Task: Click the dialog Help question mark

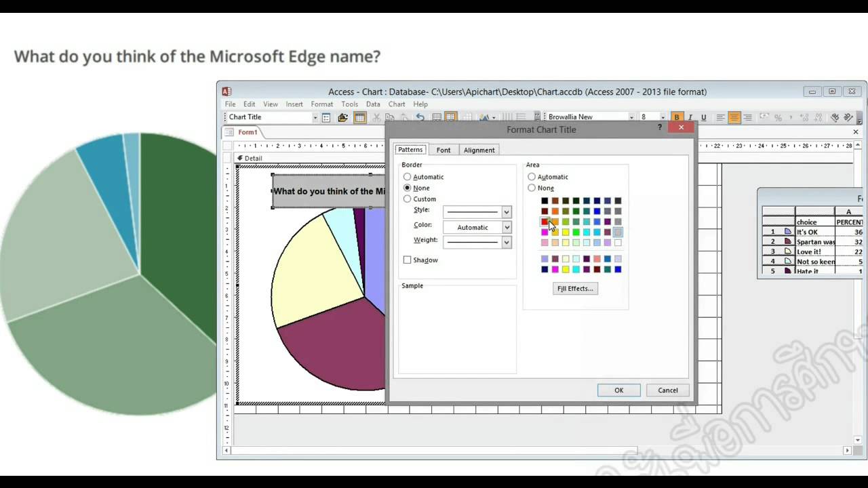Action: coord(660,127)
